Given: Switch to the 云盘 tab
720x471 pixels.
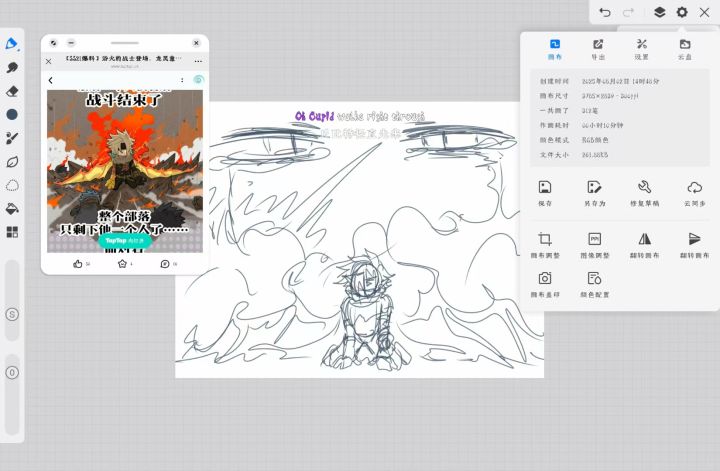Looking at the screenshot, I should (x=685, y=50).
